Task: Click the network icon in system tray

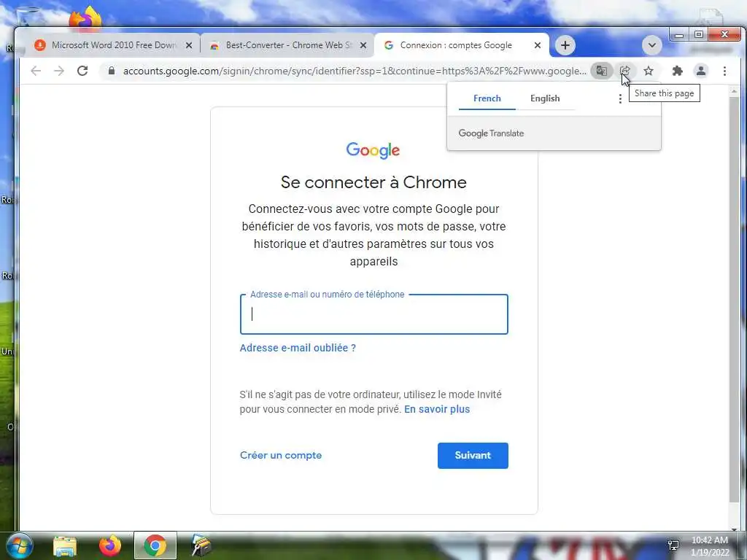Action: point(673,545)
